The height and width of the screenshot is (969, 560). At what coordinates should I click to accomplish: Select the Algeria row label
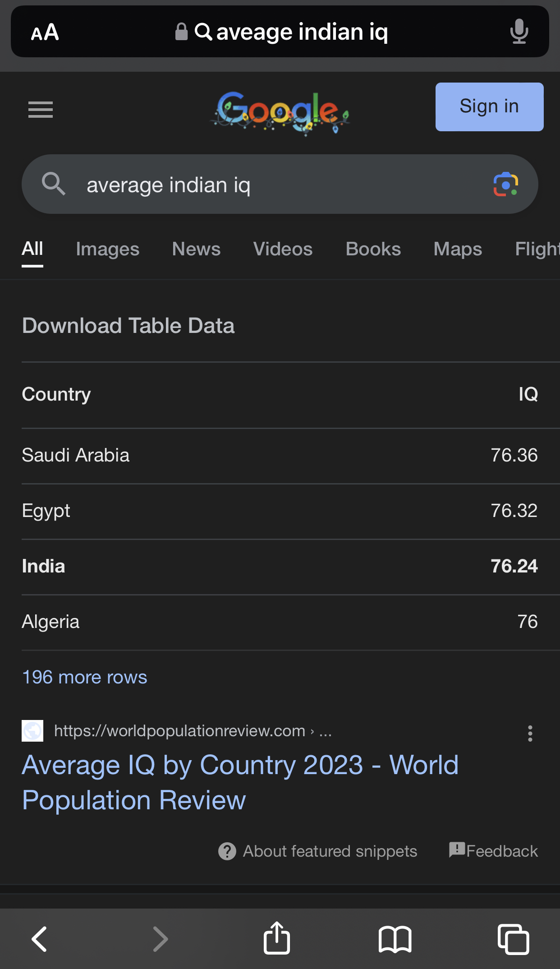(50, 622)
